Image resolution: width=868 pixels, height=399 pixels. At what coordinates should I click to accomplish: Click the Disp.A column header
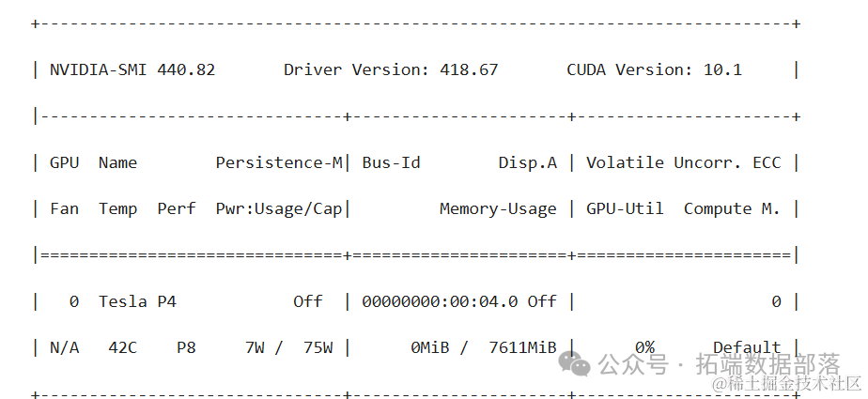[528, 162]
